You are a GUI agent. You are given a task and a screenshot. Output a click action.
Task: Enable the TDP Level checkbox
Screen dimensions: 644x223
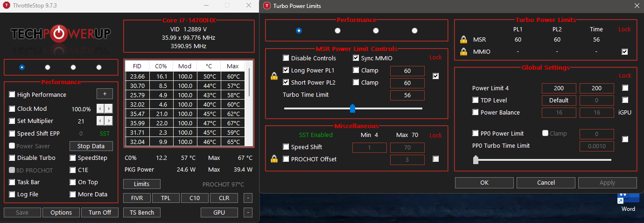click(x=476, y=100)
